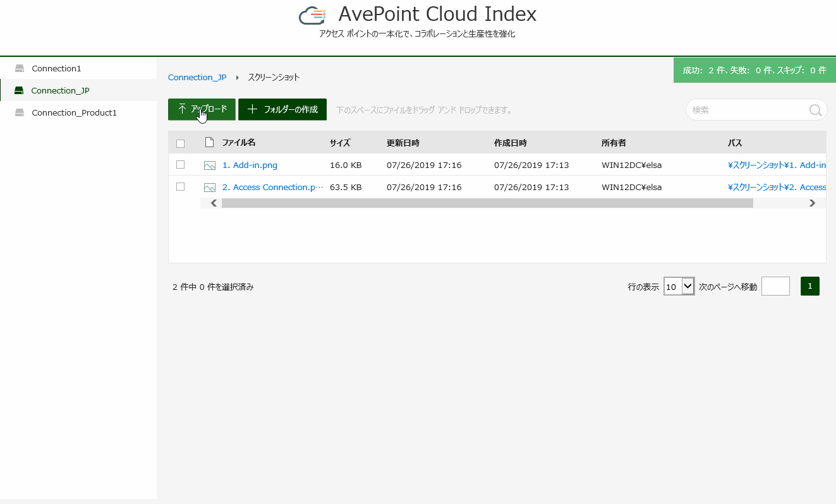
Task: Click the drive icon next to Connection_JP
Action: click(19, 90)
